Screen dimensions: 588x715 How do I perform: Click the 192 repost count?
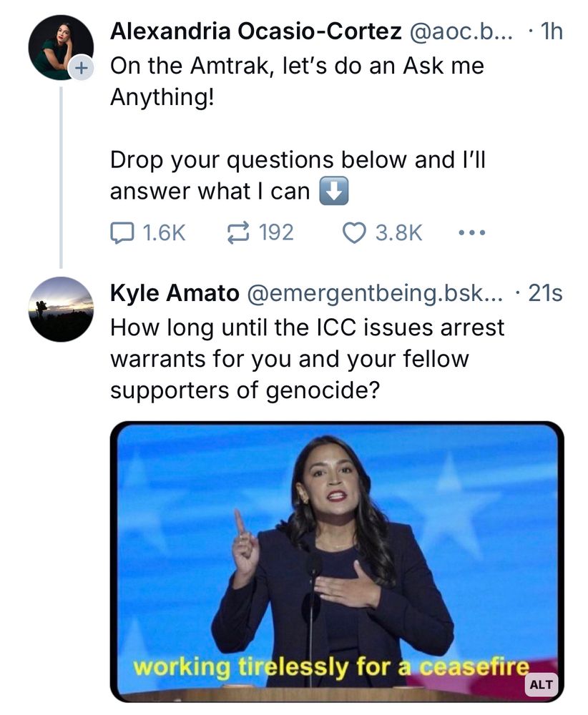point(275,232)
